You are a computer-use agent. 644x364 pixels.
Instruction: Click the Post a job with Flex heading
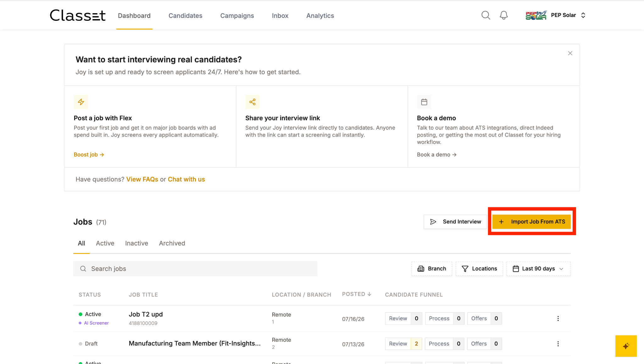pos(103,118)
